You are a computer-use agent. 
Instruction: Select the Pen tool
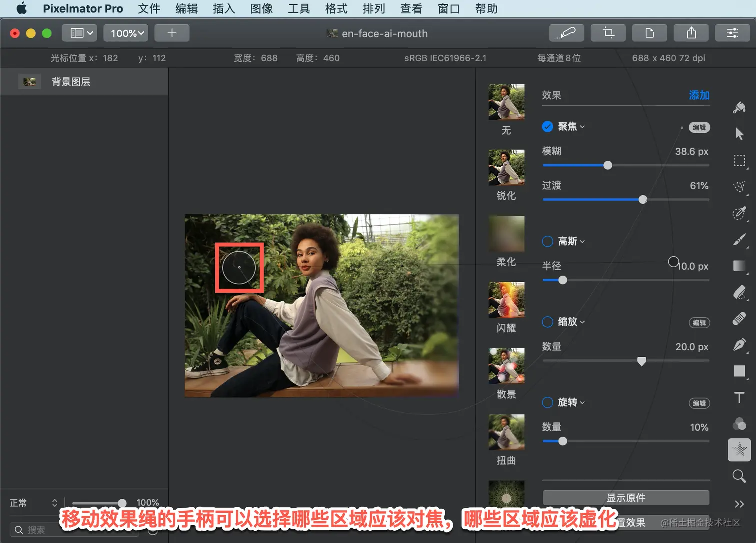[x=739, y=345]
